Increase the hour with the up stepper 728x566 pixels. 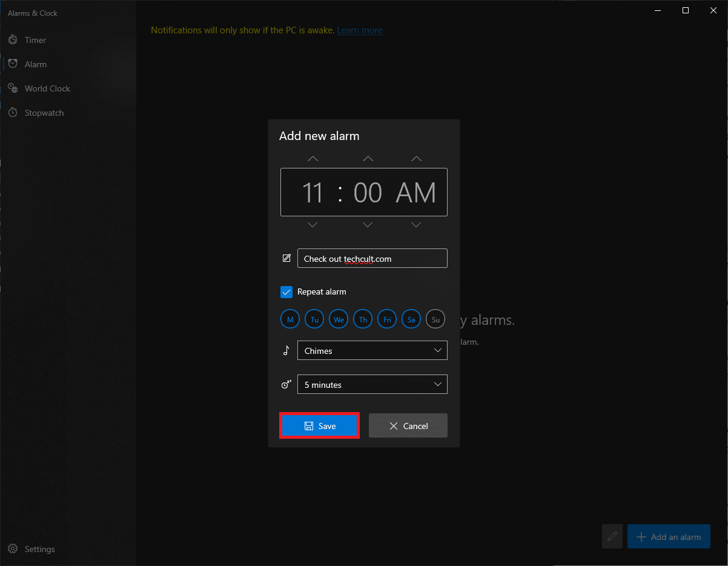313,159
